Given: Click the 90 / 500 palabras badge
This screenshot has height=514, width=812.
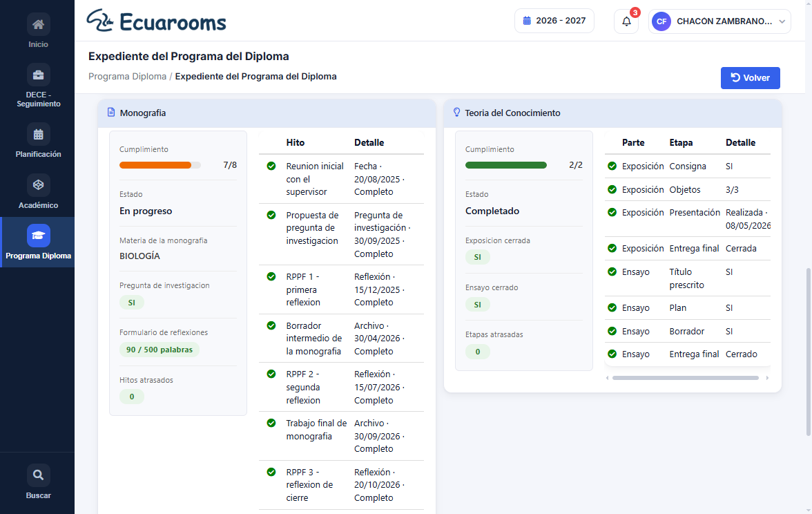Looking at the screenshot, I should tap(159, 350).
